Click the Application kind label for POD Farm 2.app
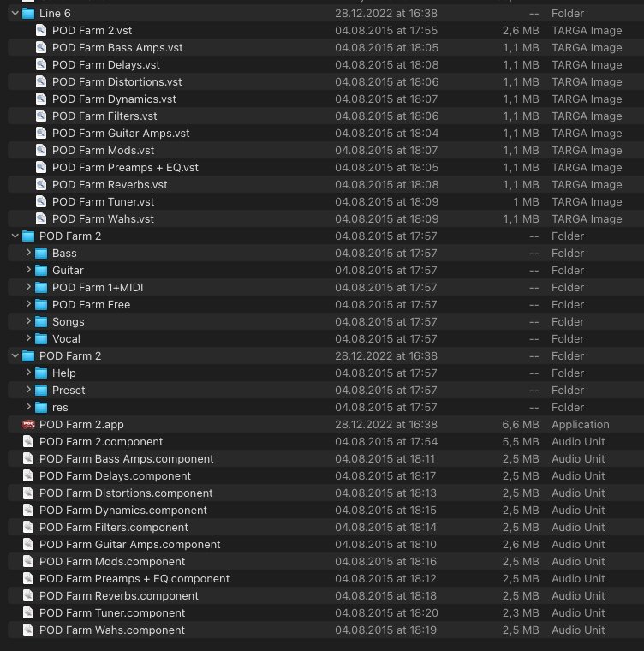 pos(580,425)
